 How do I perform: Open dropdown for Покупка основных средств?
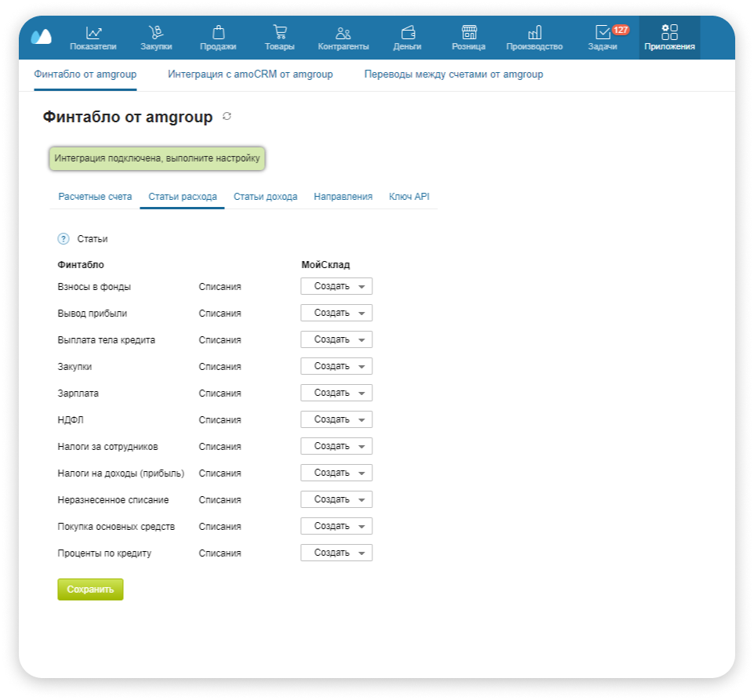click(x=336, y=527)
